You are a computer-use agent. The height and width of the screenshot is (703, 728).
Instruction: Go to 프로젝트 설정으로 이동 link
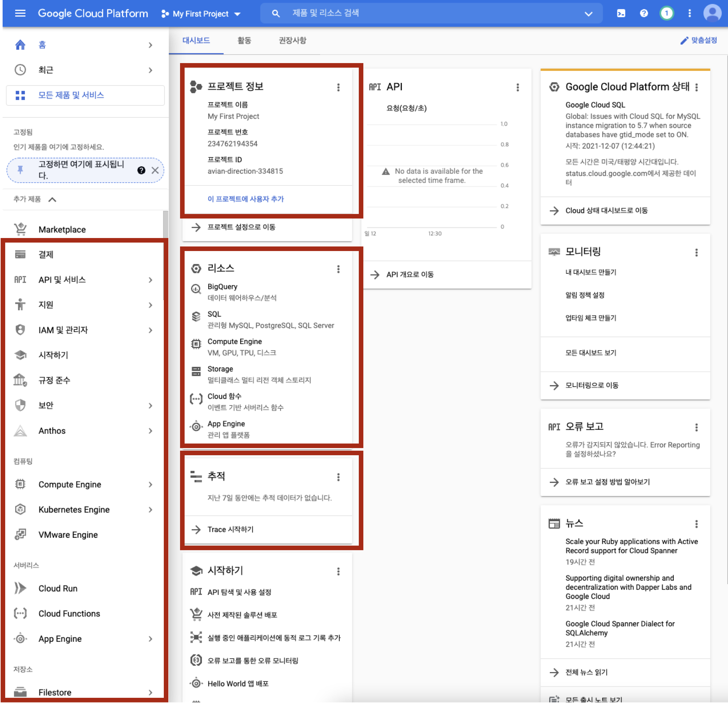pyautogui.click(x=241, y=227)
